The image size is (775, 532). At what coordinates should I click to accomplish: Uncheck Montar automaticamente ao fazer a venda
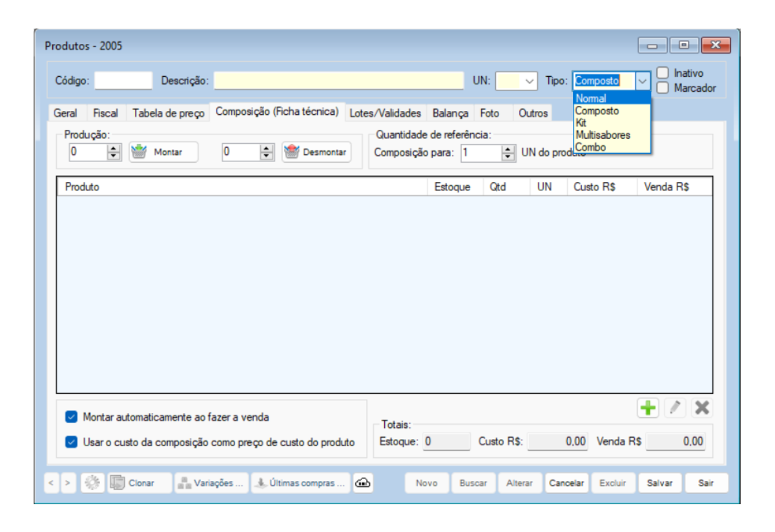(72, 417)
